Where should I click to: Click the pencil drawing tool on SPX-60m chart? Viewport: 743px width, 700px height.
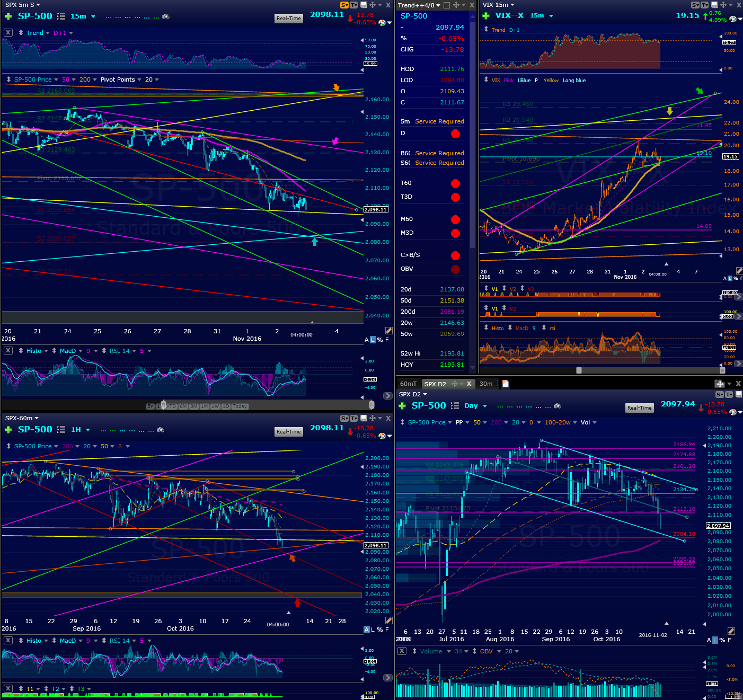tap(388, 620)
